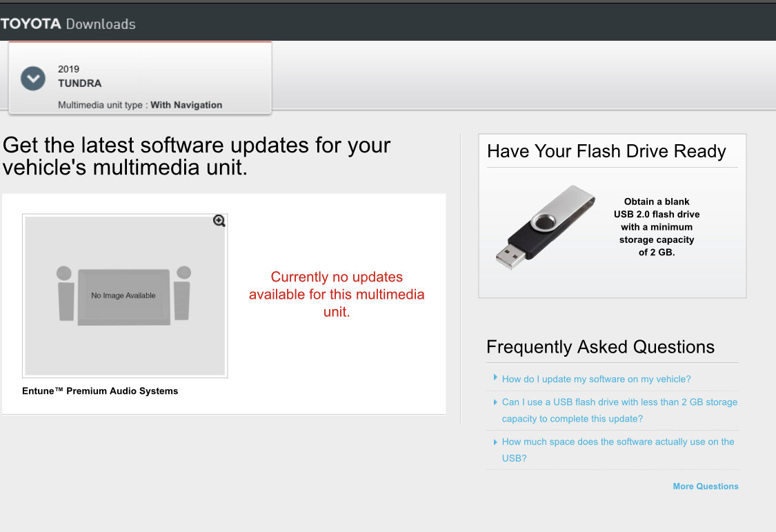Open FAQ 'How do I update my software'
Viewport: 776px width, 532px height.
[596, 379]
